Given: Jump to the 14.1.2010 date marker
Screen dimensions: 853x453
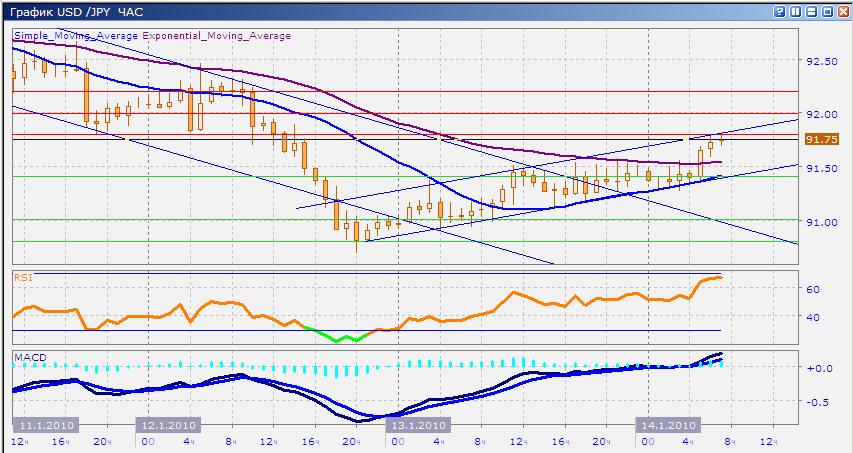Looking at the screenshot, I should click(668, 425).
